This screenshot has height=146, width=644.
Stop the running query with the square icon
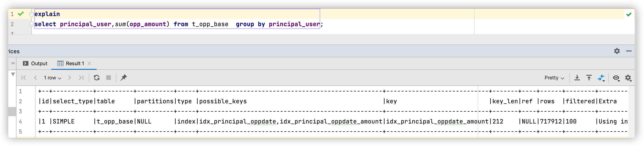(x=109, y=78)
